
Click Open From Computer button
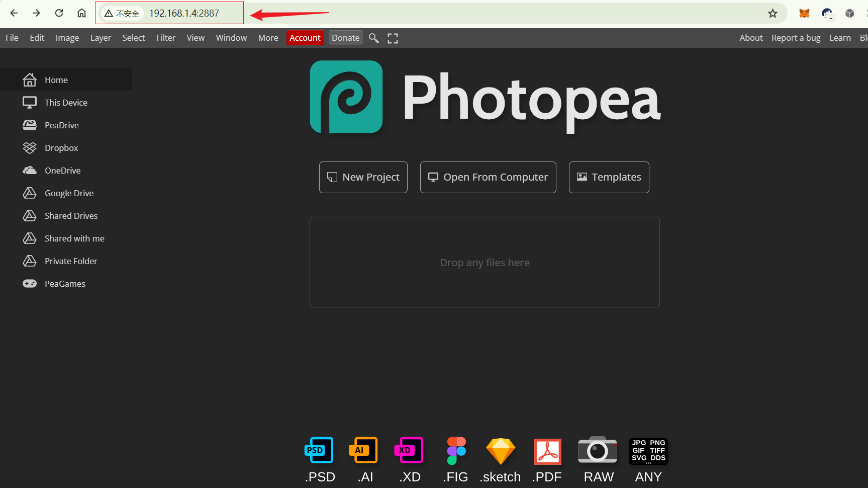click(x=488, y=177)
